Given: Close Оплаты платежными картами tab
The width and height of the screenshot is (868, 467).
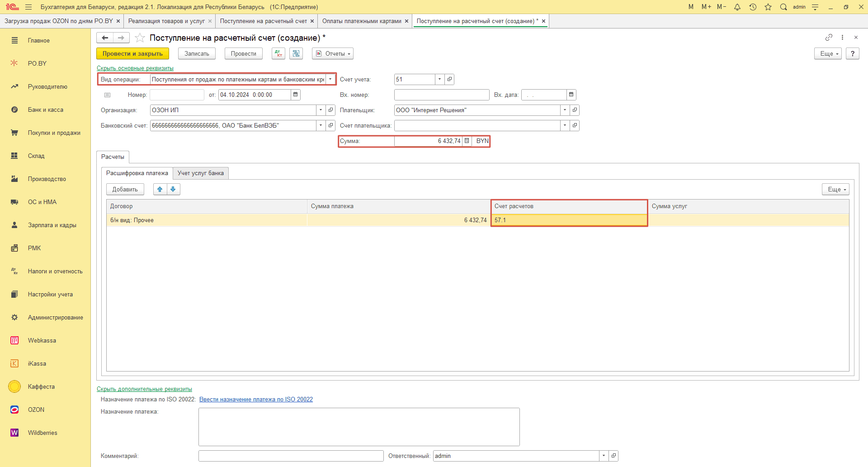Looking at the screenshot, I should [x=406, y=21].
